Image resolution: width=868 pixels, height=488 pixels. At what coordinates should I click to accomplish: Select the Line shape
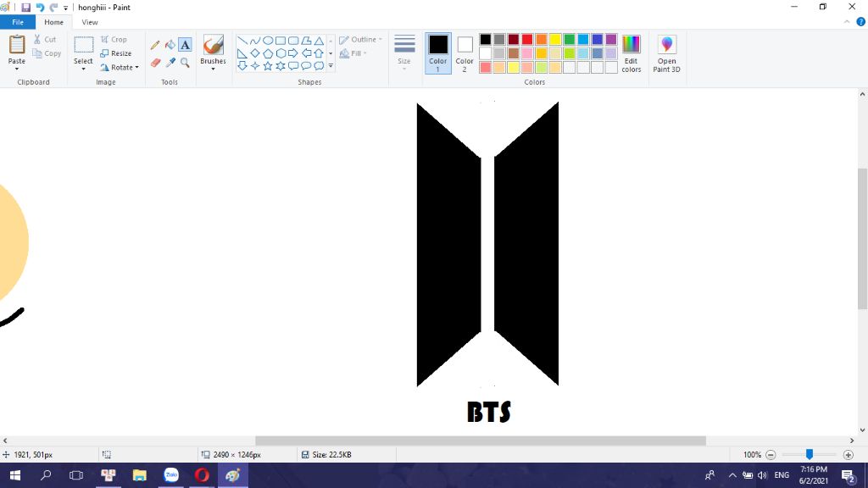click(242, 41)
